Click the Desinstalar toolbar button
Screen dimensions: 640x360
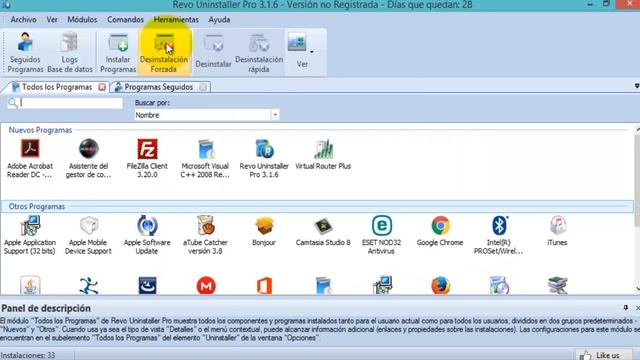point(213,53)
